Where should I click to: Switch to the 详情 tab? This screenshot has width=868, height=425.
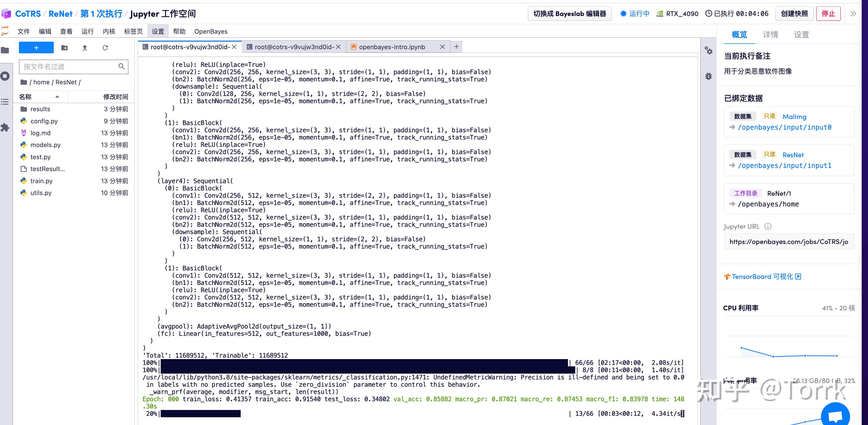770,34
